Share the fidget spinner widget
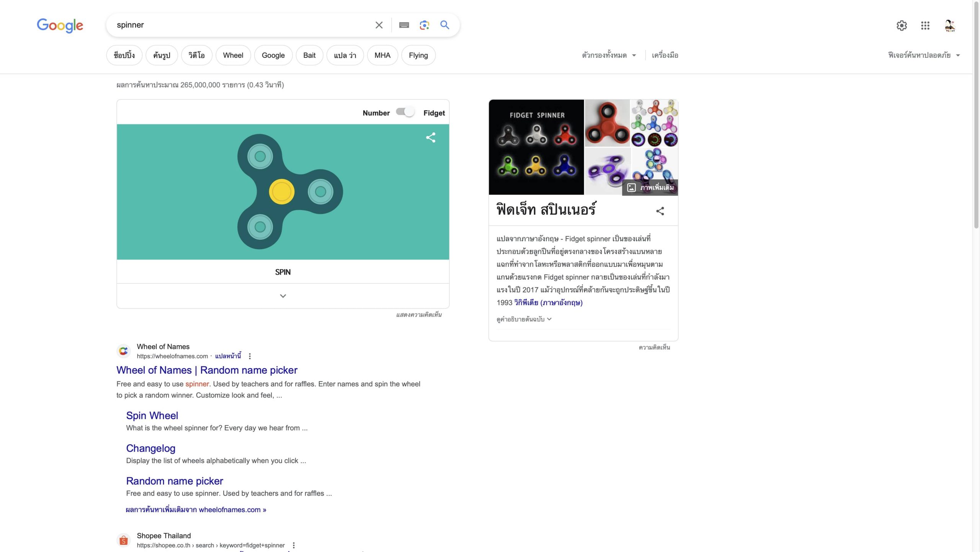This screenshot has height=552, width=980. (x=431, y=137)
